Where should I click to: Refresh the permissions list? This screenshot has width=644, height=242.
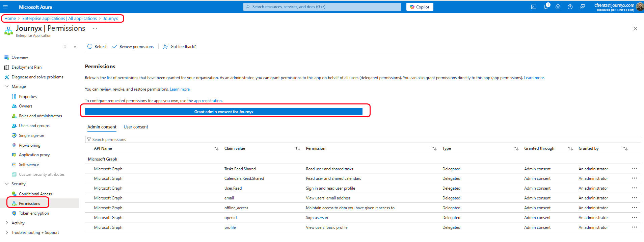[97, 47]
